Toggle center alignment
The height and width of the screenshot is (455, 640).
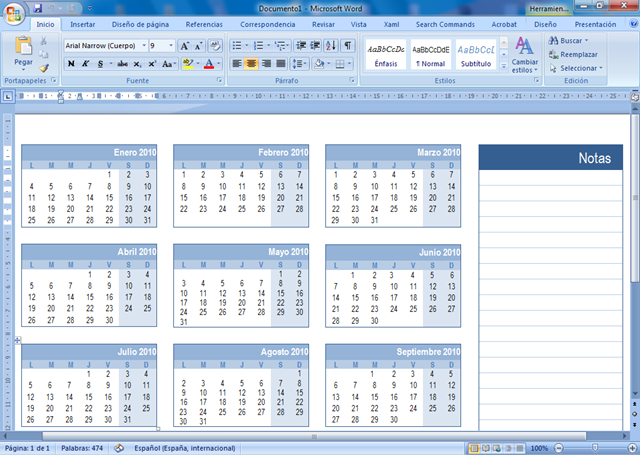(251, 64)
